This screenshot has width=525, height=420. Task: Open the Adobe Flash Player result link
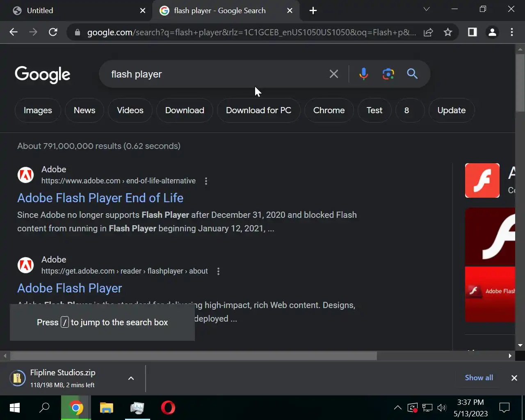pyautogui.click(x=70, y=288)
